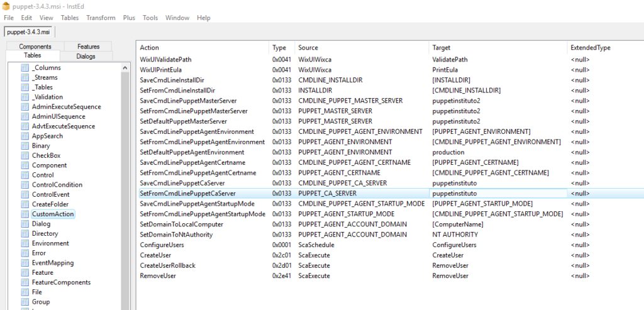Click the AdminExecuteSequence table icon
Image resolution: width=644 pixels, height=310 pixels.
[25, 107]
